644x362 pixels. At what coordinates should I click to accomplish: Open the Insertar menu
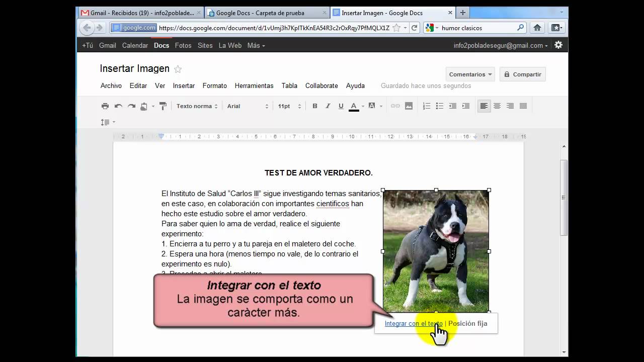coord(184,86)
